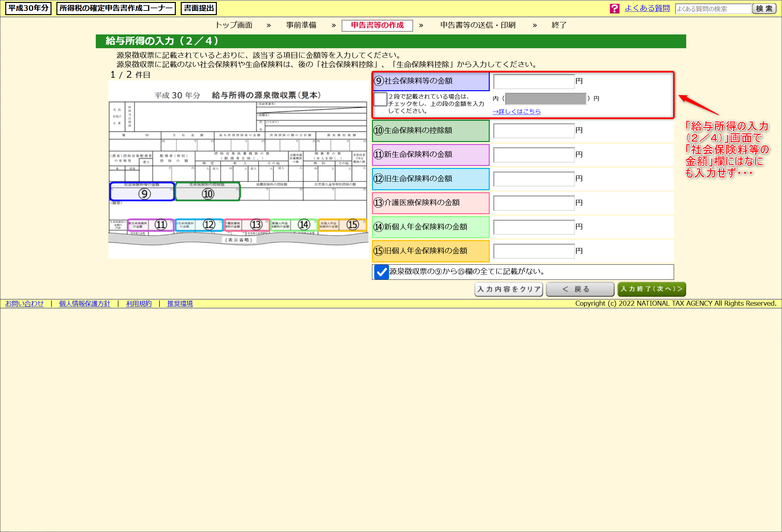Click the ⑬介護医療保険料の金額 pink label
The height and width of the screenshot is (532, 782).
[431, 203]
